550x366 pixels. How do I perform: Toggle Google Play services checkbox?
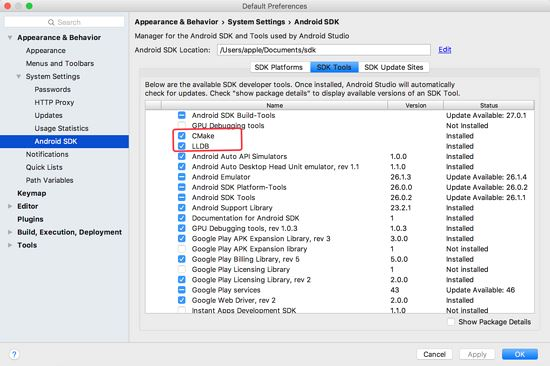pos(182,290)
